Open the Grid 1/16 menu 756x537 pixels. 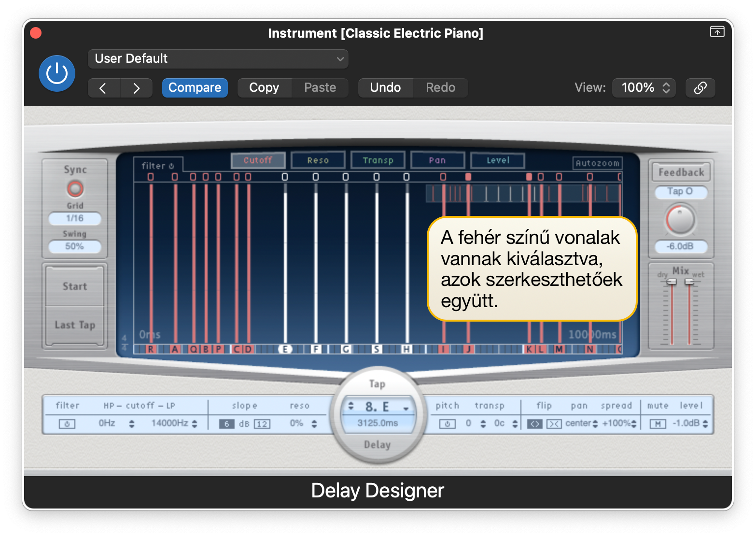pos(75,218)
